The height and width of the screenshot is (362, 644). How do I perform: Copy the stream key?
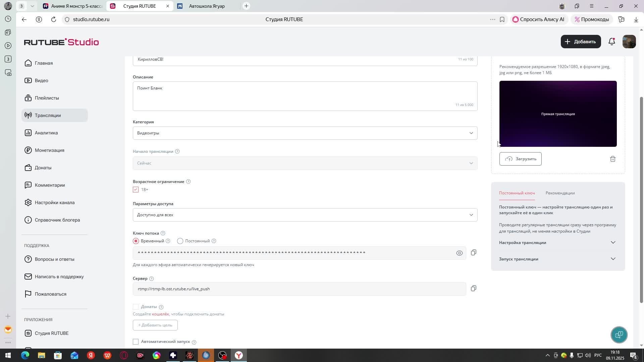click(x=473, y=253)
